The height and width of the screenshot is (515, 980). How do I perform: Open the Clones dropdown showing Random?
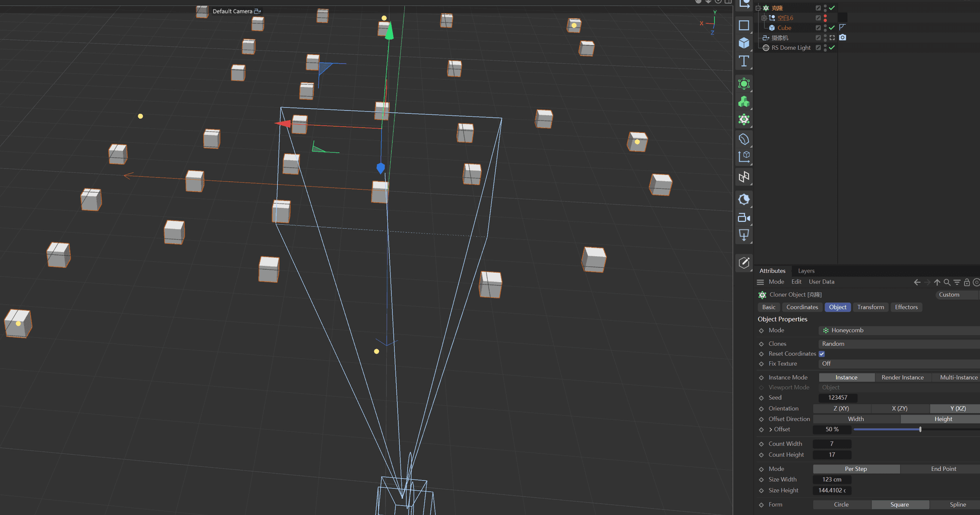click(899, 344)
